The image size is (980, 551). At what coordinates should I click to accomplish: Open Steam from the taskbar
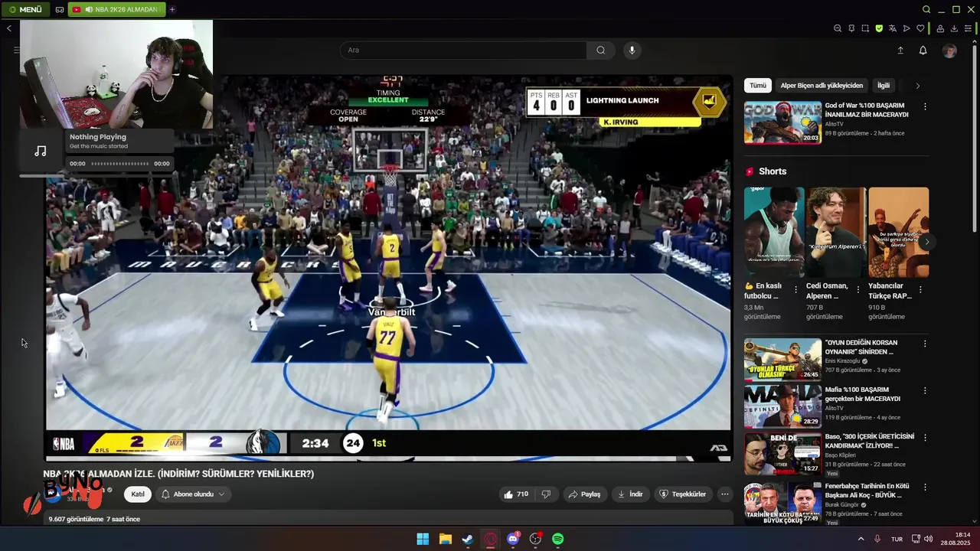pos(468,539)
